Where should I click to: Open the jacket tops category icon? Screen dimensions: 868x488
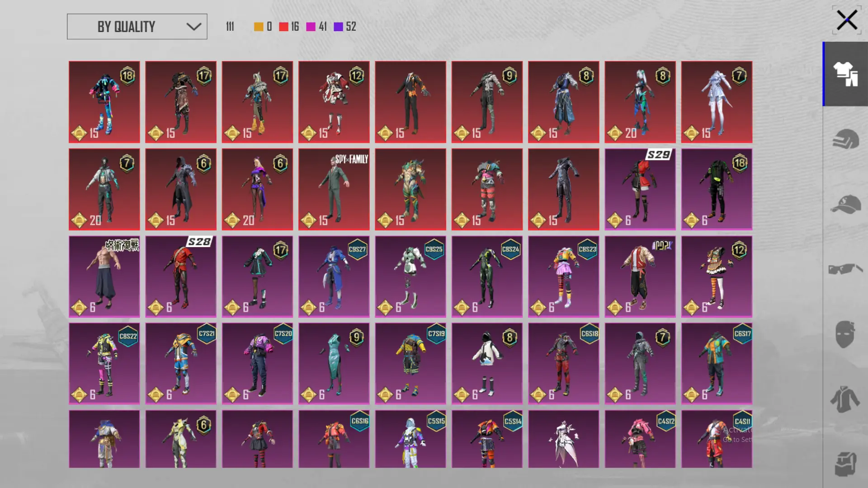(845, 399)
